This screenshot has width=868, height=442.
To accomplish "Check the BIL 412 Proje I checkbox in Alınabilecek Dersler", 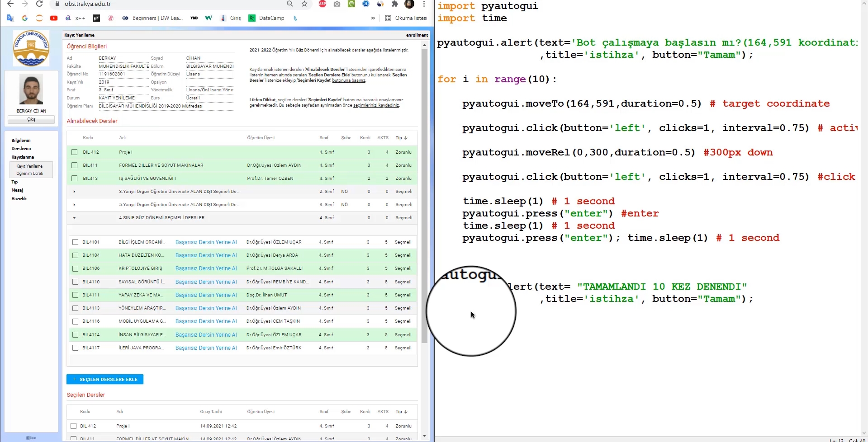I will (x=75, y=152).
